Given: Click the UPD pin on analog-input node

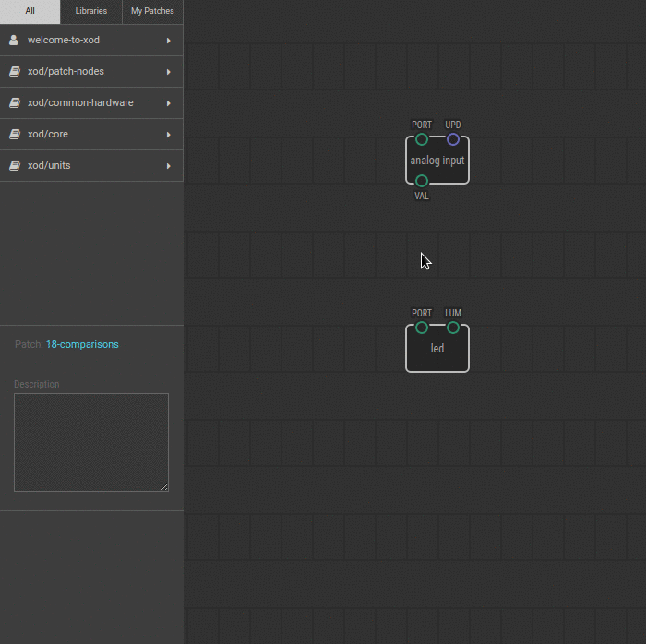Looking at the screenshot, I should (x=453, y=139).
